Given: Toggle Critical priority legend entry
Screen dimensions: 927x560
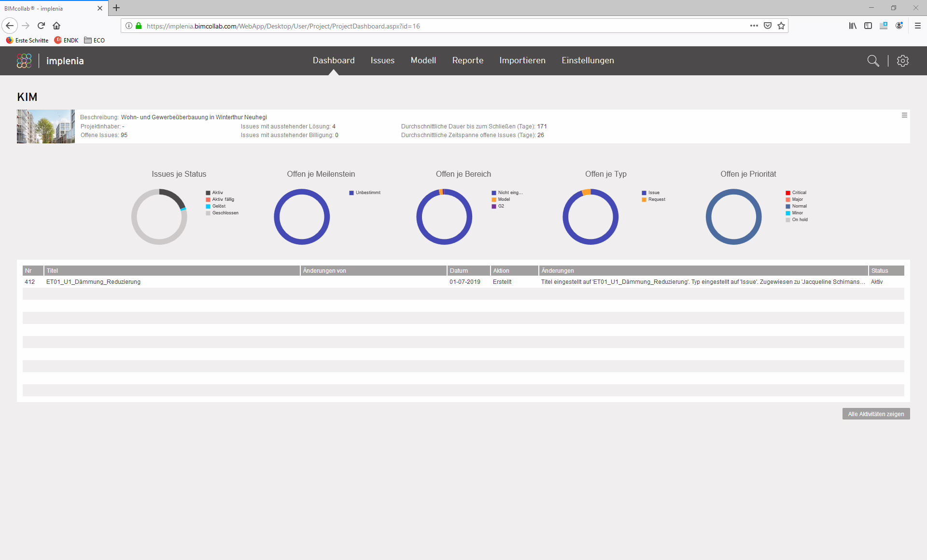Looking at the screenshot, I should coord(796,193).
